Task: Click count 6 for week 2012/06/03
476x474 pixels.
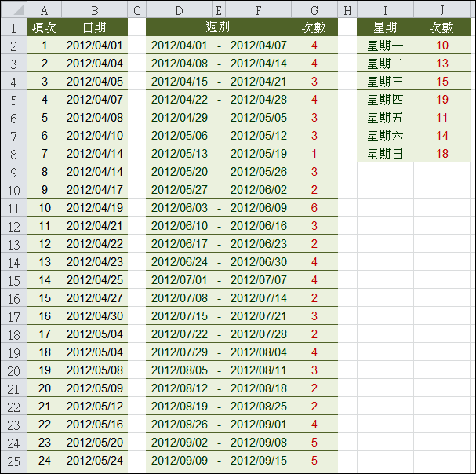Action: click(314, 208)
